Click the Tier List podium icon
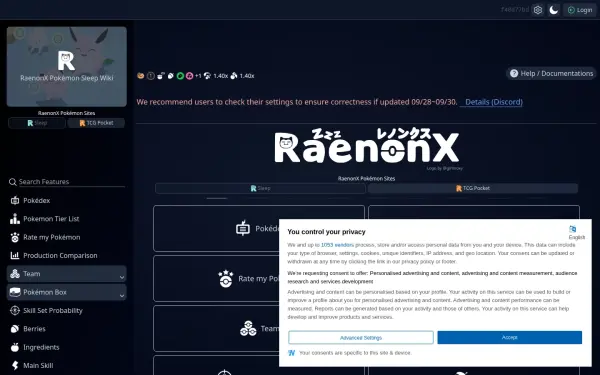Viewport: 600px width, 375px height. tap(15, 218)
